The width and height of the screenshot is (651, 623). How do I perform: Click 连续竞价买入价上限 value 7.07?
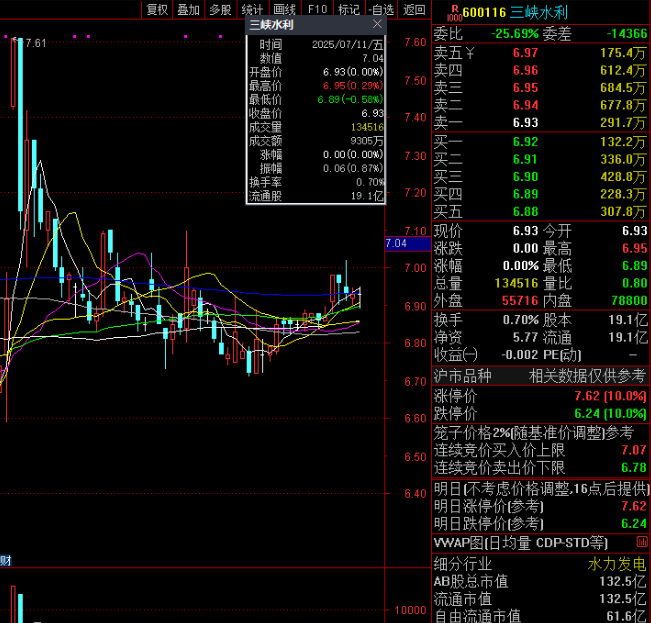tap(634, 450)
